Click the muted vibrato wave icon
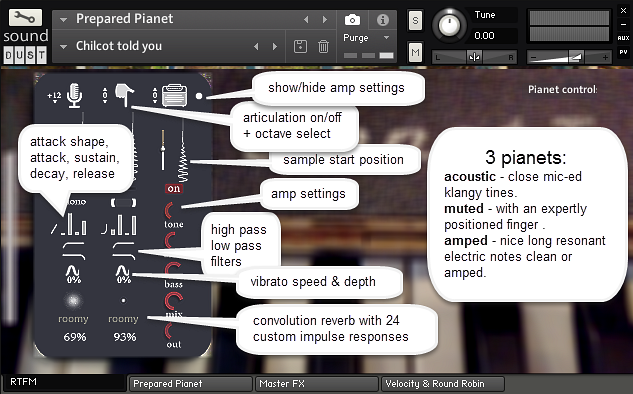633x394 pixels. point(123,270)
